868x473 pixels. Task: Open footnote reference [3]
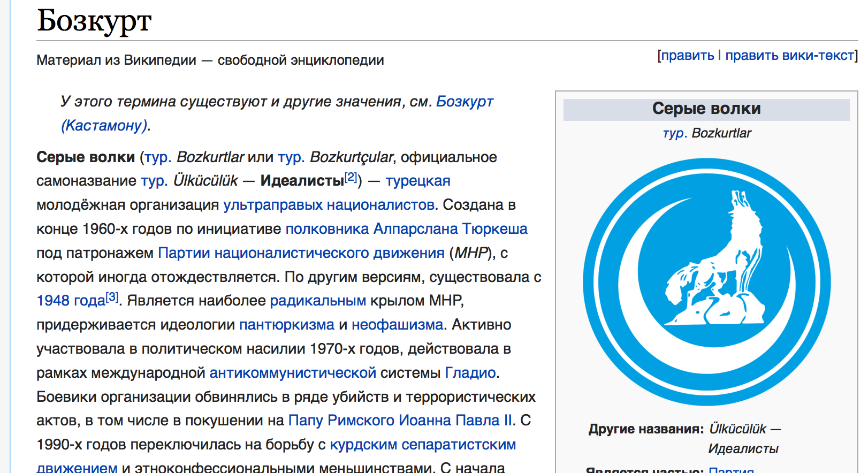click(x=112, y=297)
